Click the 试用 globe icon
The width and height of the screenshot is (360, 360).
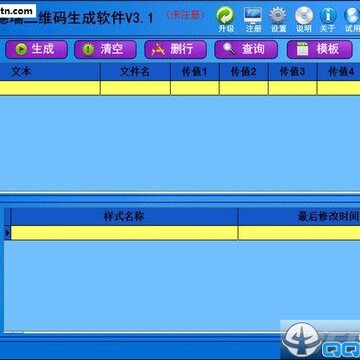click(x=352, y=19)
